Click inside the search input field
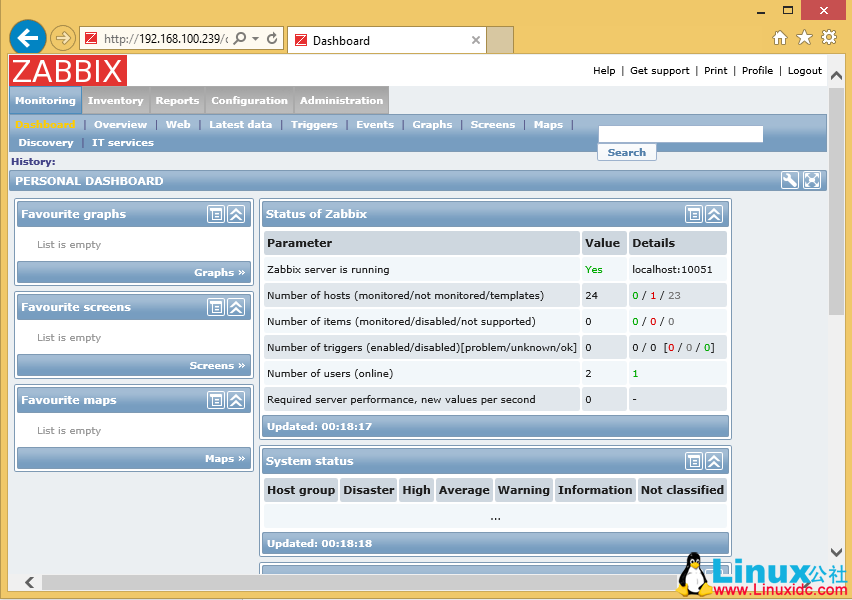 pyautogui.click(x=680, y=133)
